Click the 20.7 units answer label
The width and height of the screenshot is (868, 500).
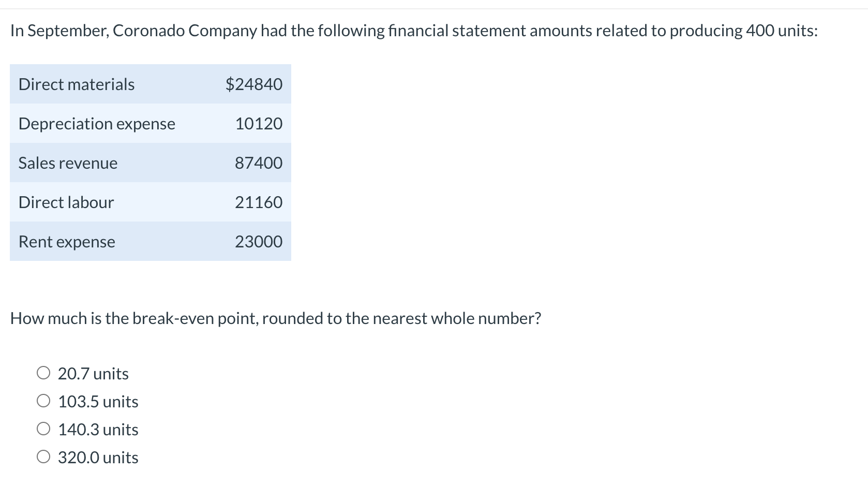(93, 373)
